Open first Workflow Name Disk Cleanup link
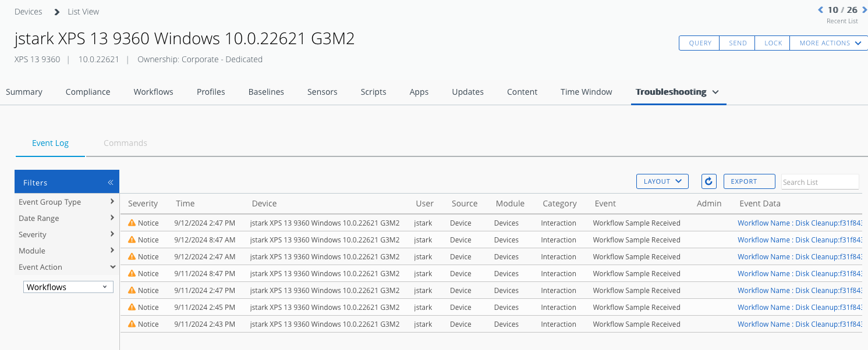The height and width of the screenshot is (350, 868). click(x=799, y=223)
